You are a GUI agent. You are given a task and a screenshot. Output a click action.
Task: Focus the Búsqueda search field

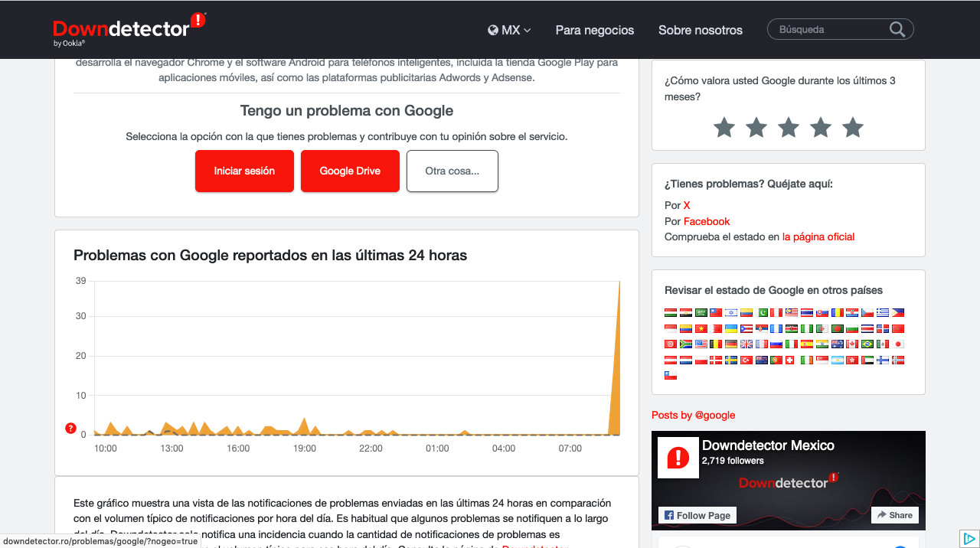[831, 29]
